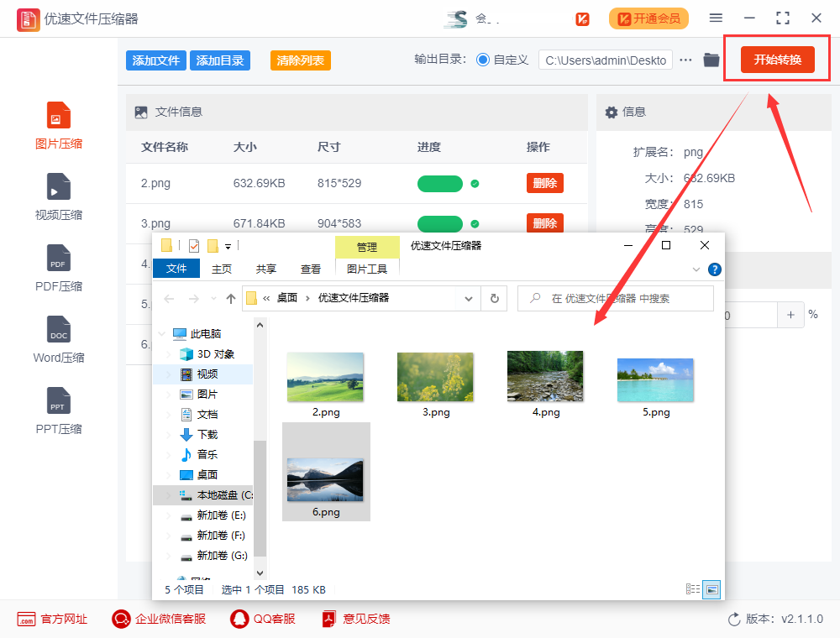Increase compression percentage with plus button

tap(790, 315)
